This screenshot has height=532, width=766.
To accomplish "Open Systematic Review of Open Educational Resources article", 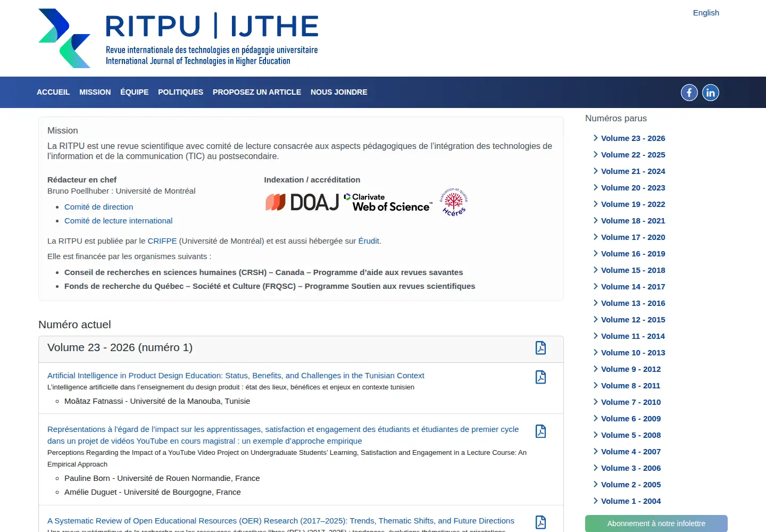I will [281, 521].
